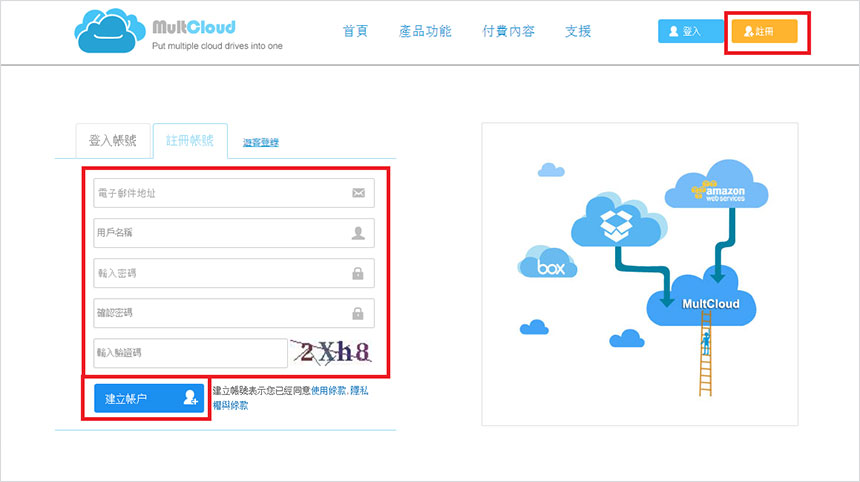Focus the 輸入驗證碼 captcha field
The image size is (860, 482).
click(190, 353)
